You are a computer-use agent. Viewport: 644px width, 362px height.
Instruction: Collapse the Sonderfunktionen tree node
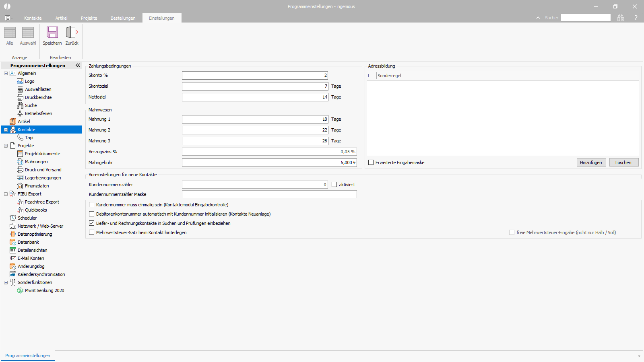(6, 282)
